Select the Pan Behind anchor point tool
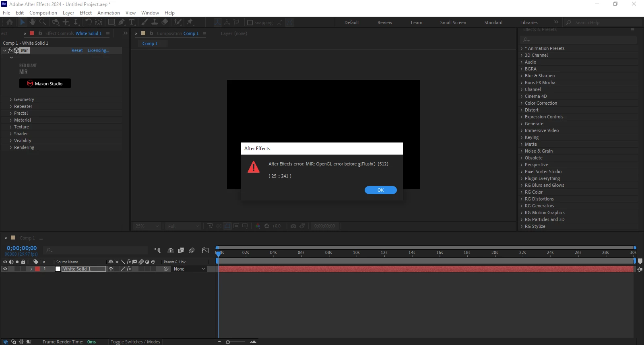The width and height of the screenshot is (644, 345). coord(99,22)
